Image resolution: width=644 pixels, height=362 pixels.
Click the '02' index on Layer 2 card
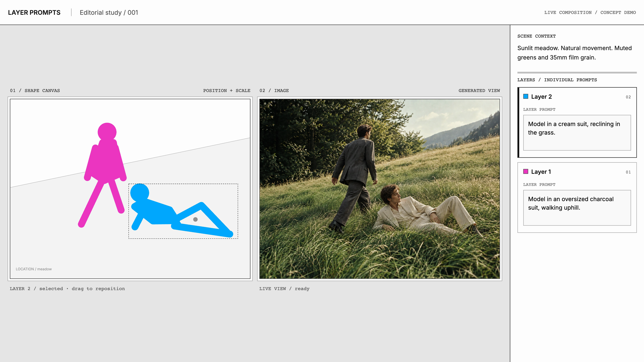click(x=628, y=97)
